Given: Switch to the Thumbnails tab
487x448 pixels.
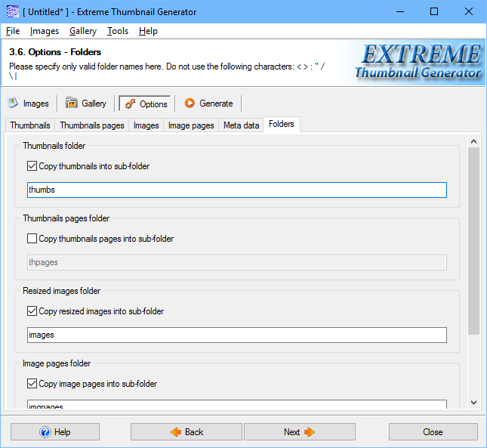Looking at the screenshot, I should pyautogui.click(x=30, y=125).
